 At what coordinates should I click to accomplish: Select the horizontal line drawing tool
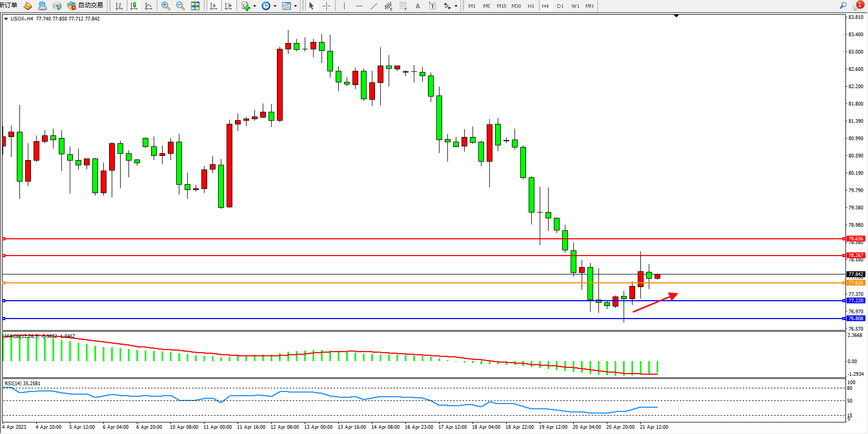pos(359,6)
